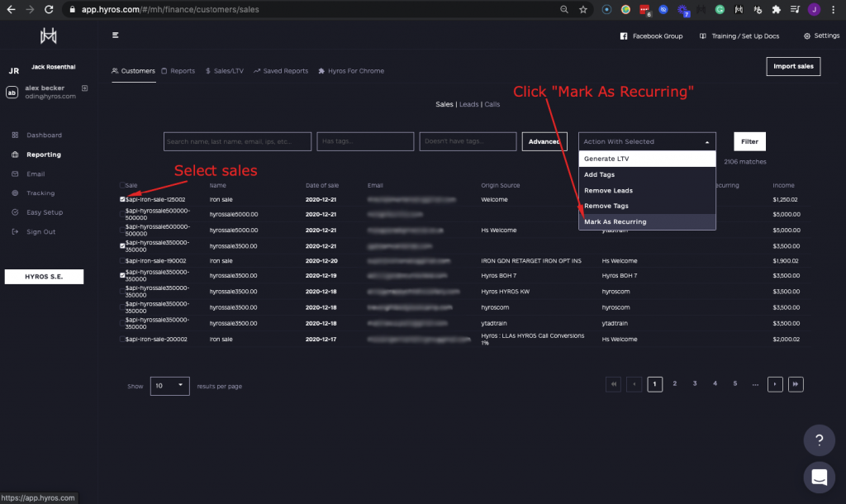Click the Import sales button

click(x=793, y=66)
